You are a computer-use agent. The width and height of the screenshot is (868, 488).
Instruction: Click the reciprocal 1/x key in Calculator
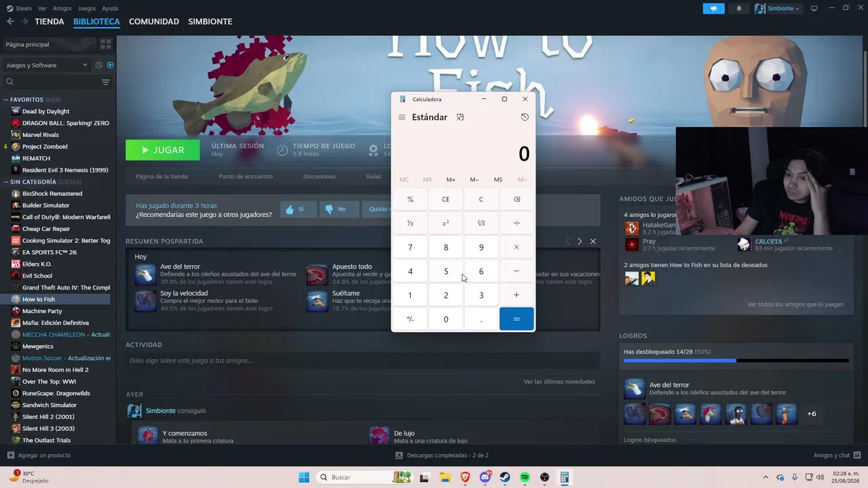[x=410, y=223]
